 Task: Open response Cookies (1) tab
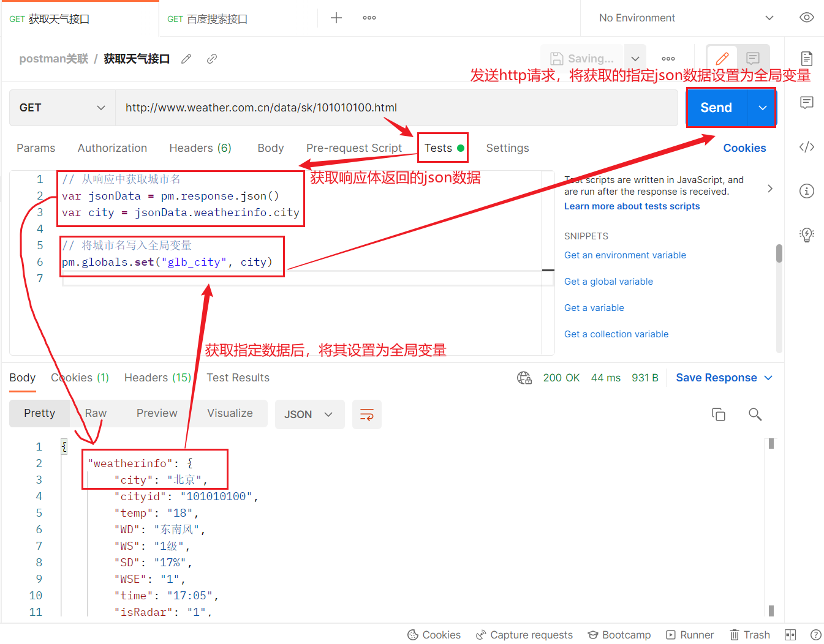point(80,378)
